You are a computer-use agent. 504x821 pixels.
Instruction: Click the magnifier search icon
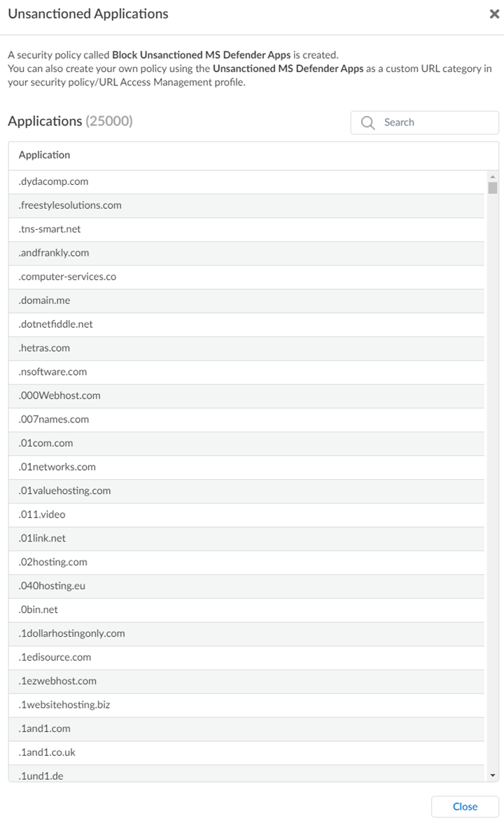[x=368, y=123]
